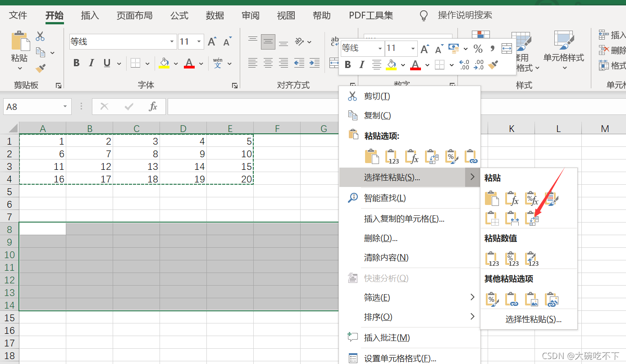Toggle center alignment in the mini toolbar
This screenshot has height=364, width=626.
pos(377,65)
